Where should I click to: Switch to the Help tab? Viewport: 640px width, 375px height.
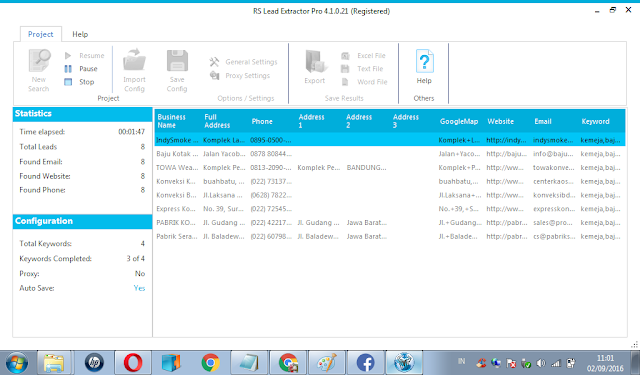(80, 34)
